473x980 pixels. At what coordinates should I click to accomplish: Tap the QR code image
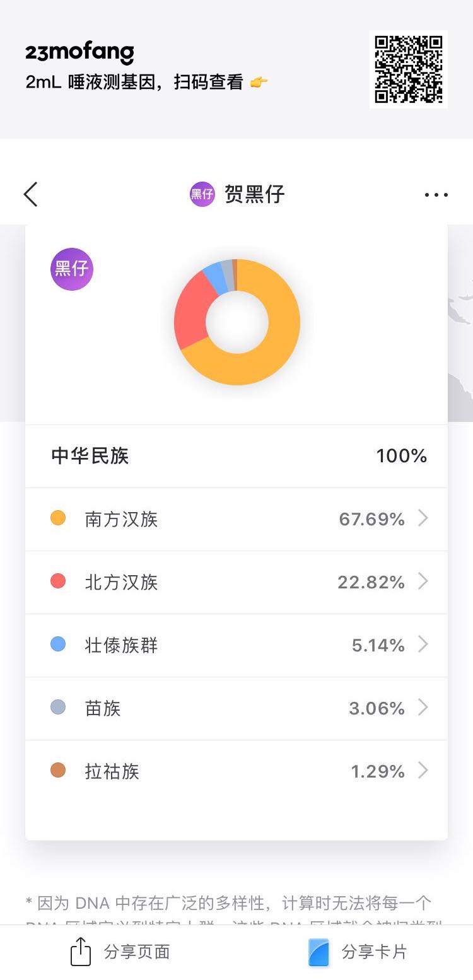coord(408,69)
